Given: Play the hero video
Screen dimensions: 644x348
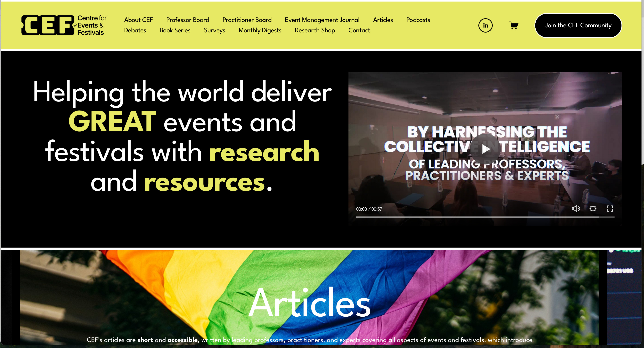Looking at the screenshot, I should (x=485, y=149).
